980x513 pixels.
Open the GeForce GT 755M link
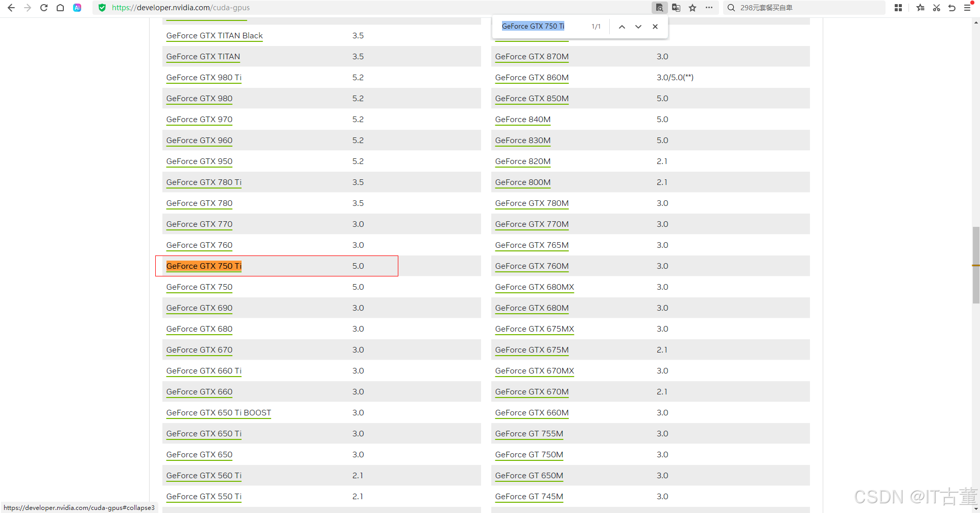point(529,434)
